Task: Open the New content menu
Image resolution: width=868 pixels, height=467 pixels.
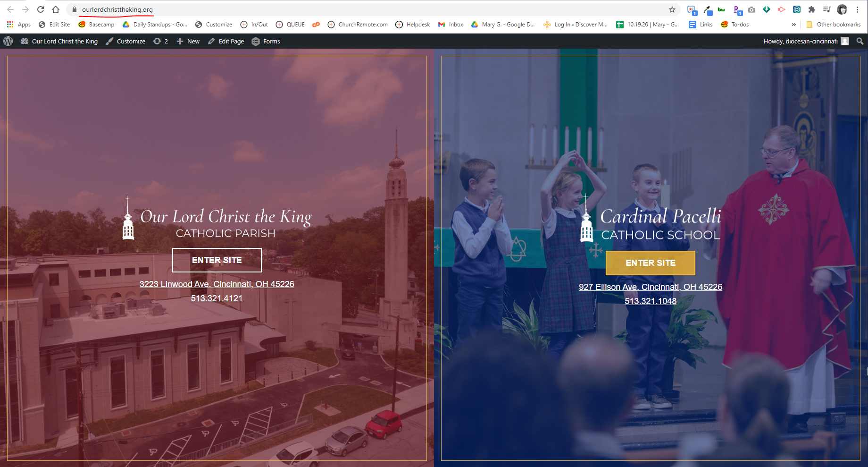Action: [x=188, y=41]
